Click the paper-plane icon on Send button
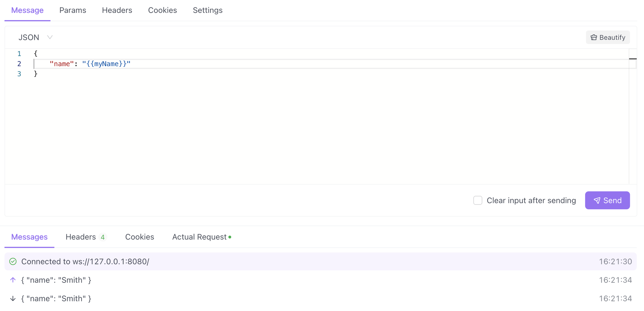 tap(598, 200)
